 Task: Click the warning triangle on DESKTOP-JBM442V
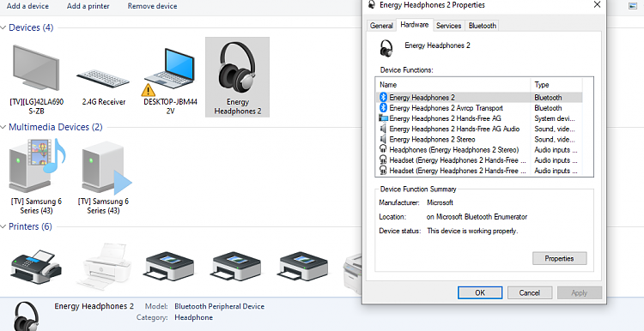[x=149, y=90]
